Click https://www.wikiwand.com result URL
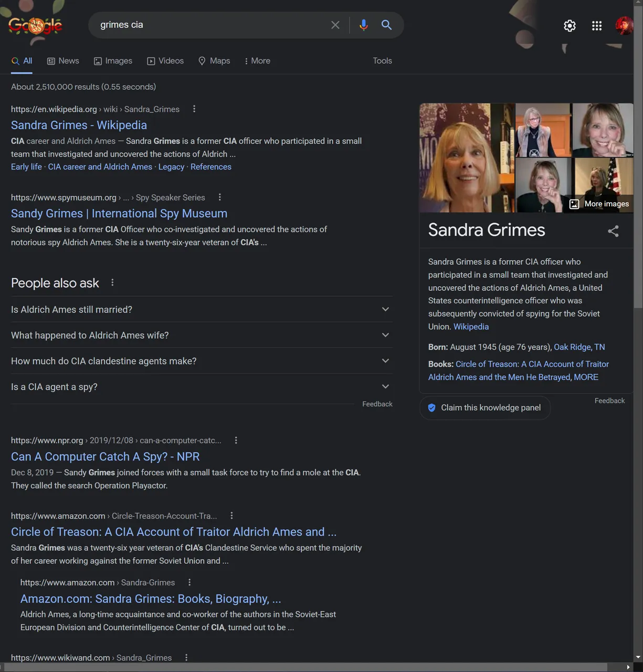 pyautogui.click(x=60, y=657)
